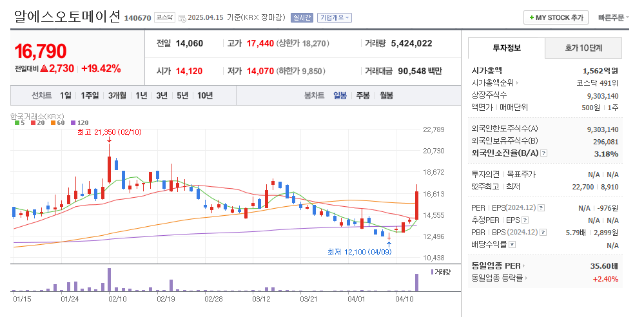
Task: Open the 배당수익률 help question icon
Action: [x=512, y=245]
